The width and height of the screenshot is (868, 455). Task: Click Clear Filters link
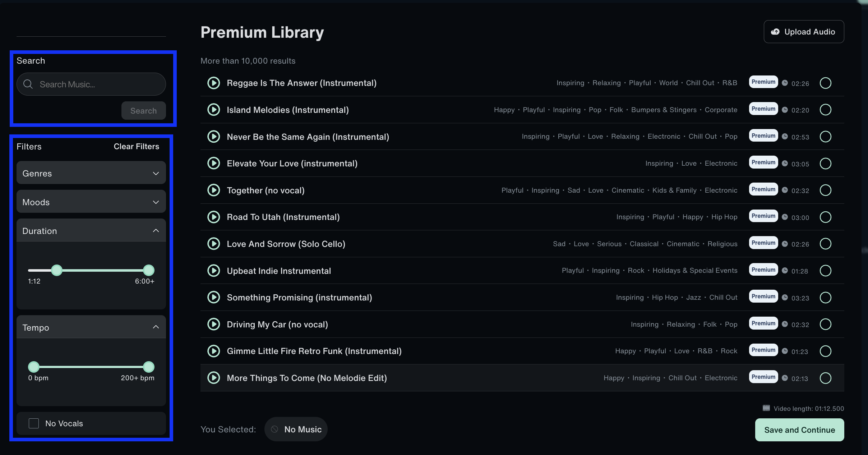click(x=136, y=146)
